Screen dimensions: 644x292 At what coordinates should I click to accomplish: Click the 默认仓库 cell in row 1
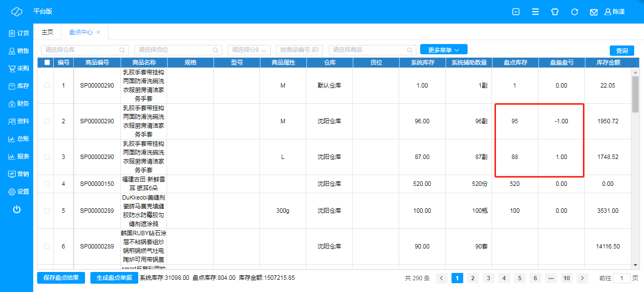[x=329, y=86]
